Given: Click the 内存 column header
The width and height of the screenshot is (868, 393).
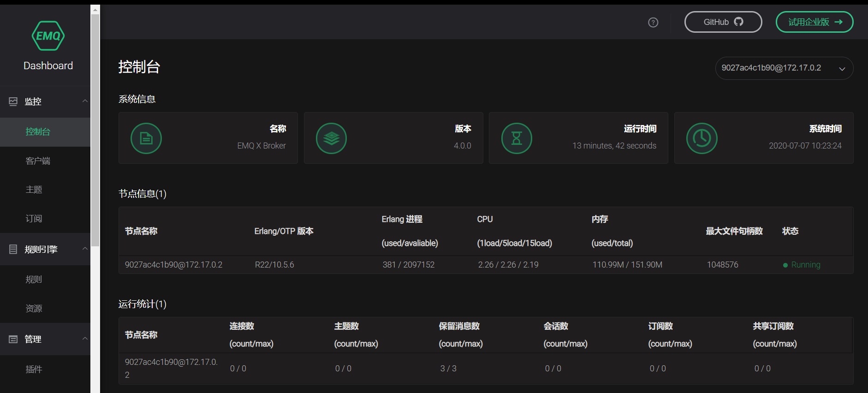Looking at the screenshot, I should (x=600, y=219).
